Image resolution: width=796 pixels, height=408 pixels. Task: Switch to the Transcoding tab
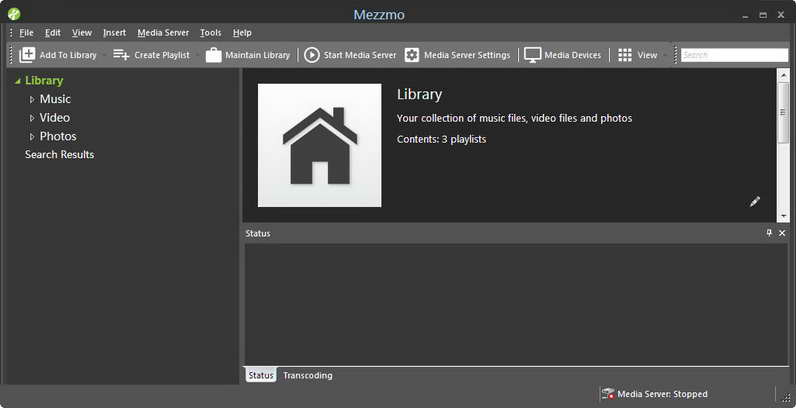(308, 376)
